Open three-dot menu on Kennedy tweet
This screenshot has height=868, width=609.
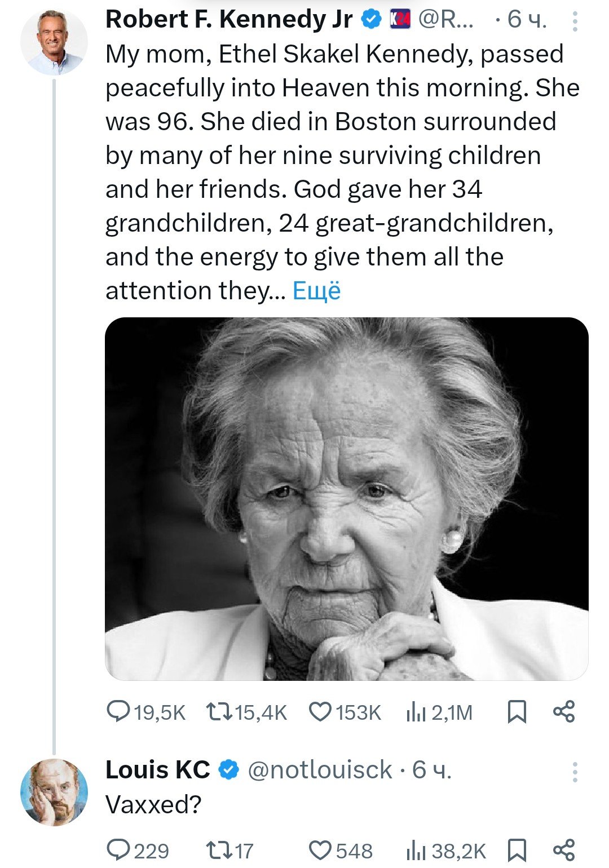click(x=575, y=21)
